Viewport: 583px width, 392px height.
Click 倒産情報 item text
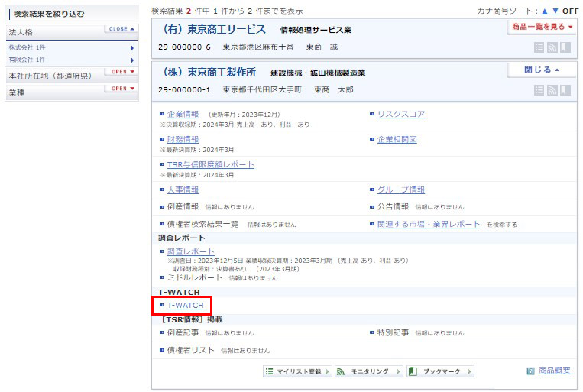pyautogui.click(x=183, y=207)
